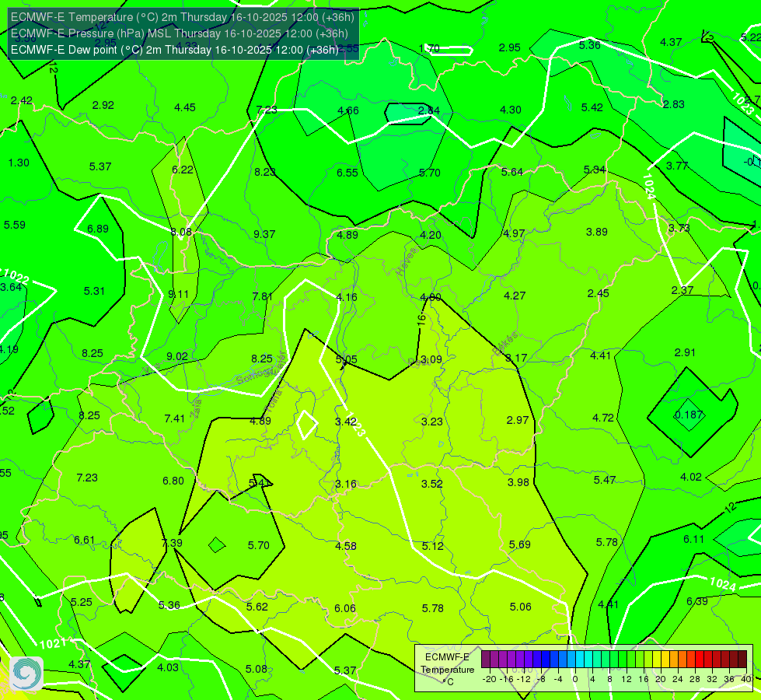Click the dew point value 6.22

tap(183, 170)
